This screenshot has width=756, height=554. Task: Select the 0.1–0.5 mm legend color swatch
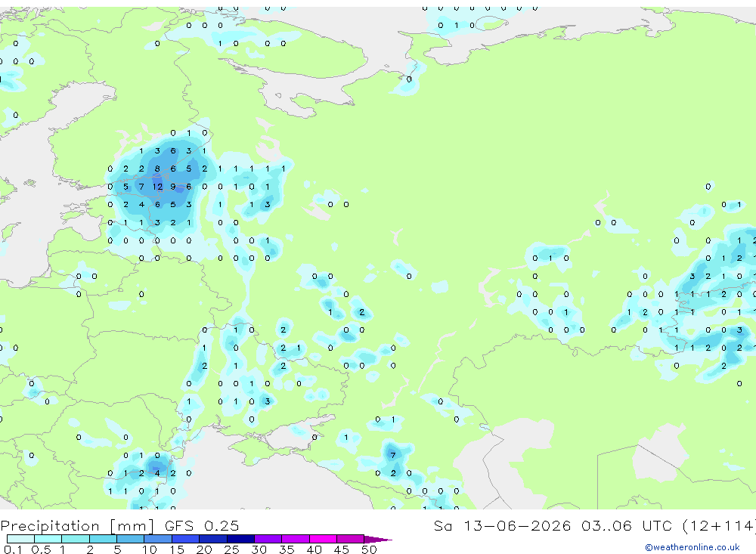[x=20, y=539]
